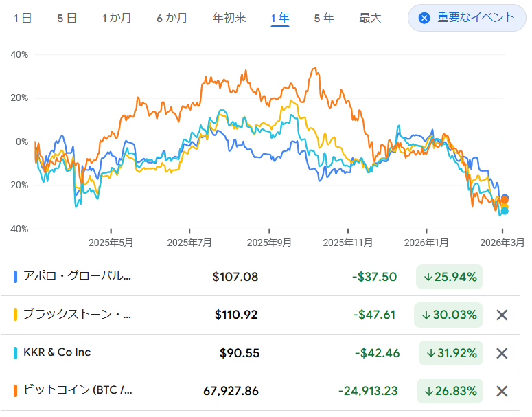This screenshot has width=532, height=417.
Task: Click the 2025年11月 axis label
Action: [x=348, y=243]
